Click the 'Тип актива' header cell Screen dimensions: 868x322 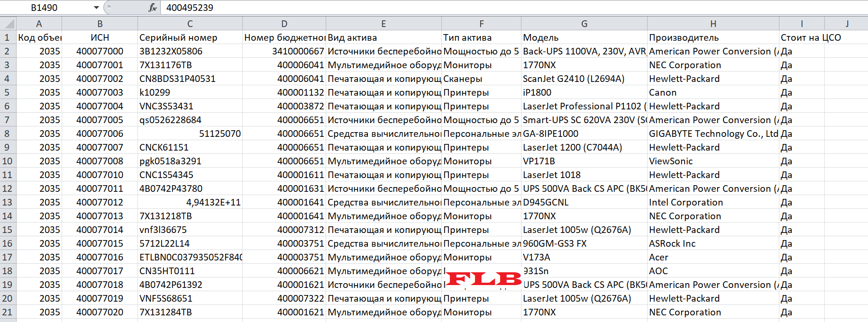pos(481,37)
